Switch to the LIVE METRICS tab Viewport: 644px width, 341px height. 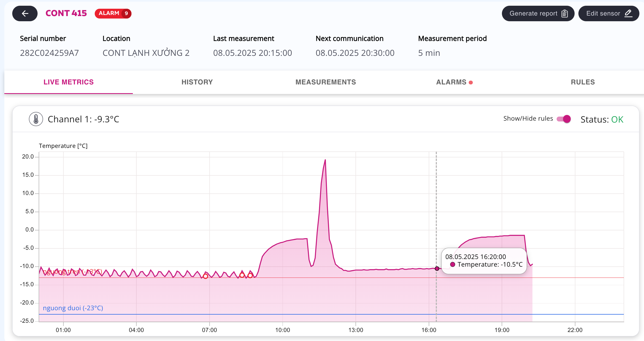click(69, 82)
